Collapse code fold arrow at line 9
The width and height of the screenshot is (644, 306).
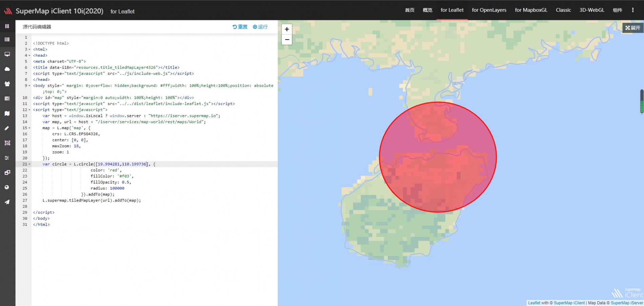pos(29,86)
